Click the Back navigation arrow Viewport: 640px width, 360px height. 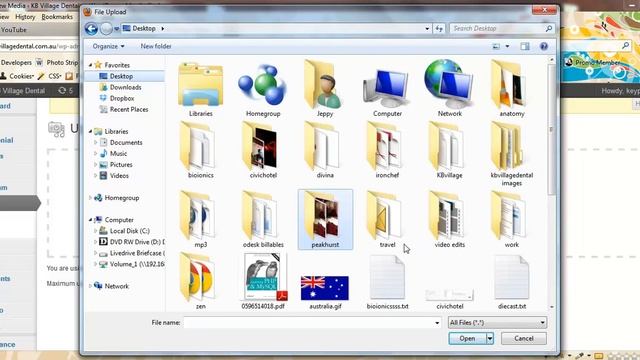[x=91, y=29]
